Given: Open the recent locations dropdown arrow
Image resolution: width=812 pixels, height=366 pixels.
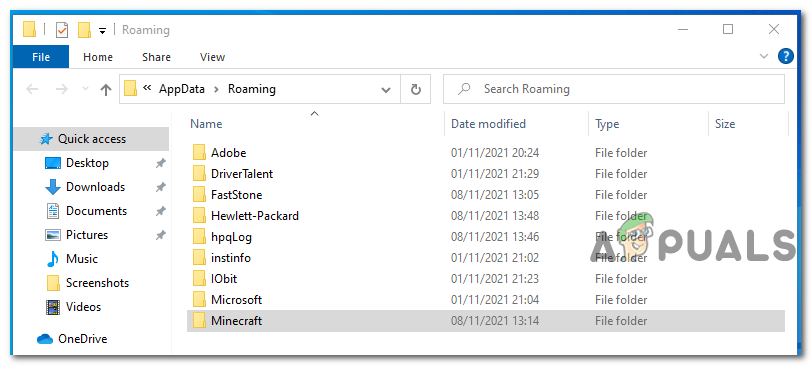Looking at the screenshot, I should (x=85, y=90).
